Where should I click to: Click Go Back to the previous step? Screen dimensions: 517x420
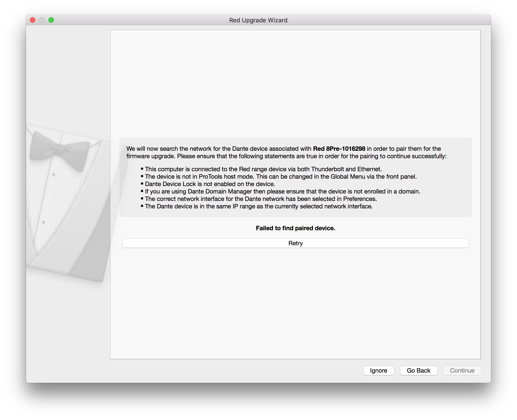point(418,370)
